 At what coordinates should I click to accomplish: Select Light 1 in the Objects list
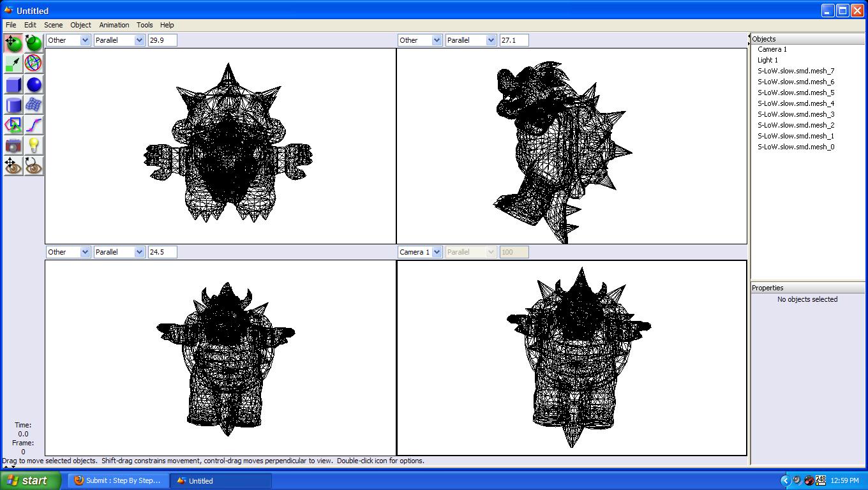pos(768,60)
